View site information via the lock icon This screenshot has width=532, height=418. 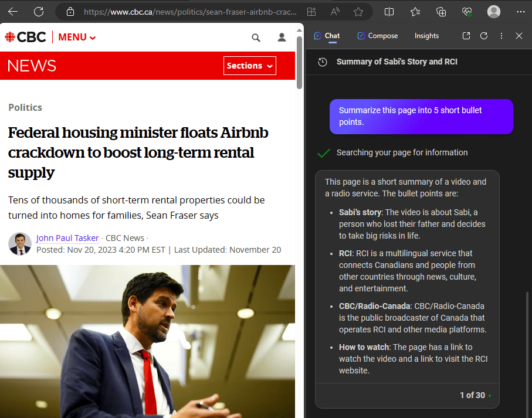(x=70, y=12)
